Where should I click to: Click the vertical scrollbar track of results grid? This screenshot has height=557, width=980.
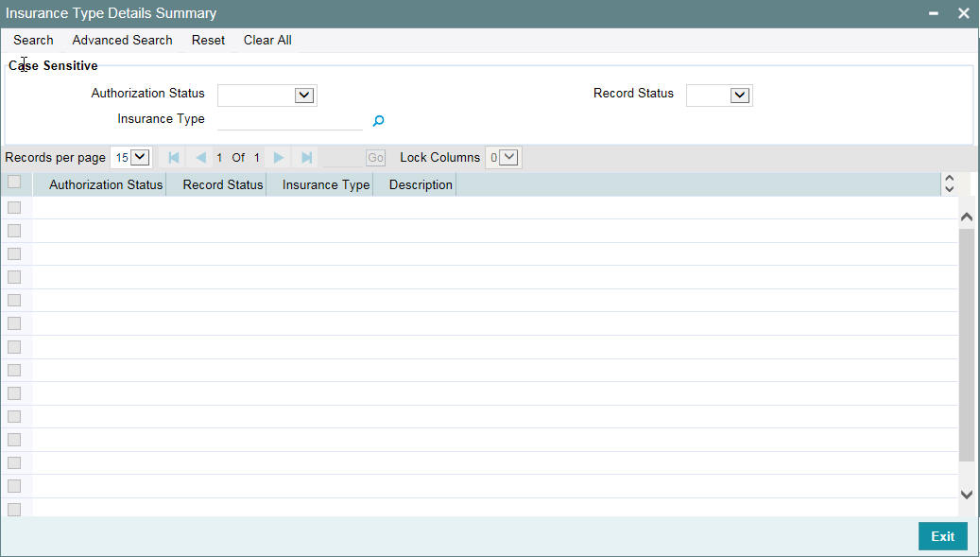point(966,346)
